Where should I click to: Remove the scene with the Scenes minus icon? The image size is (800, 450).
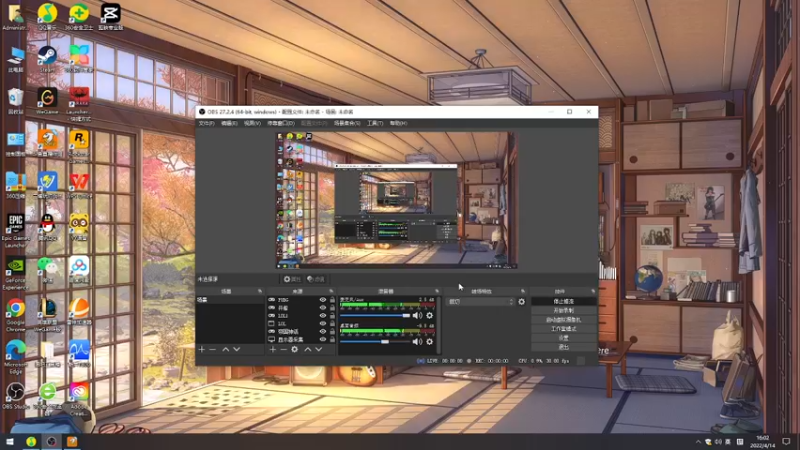pyautogui.click(x=213, y=349)
